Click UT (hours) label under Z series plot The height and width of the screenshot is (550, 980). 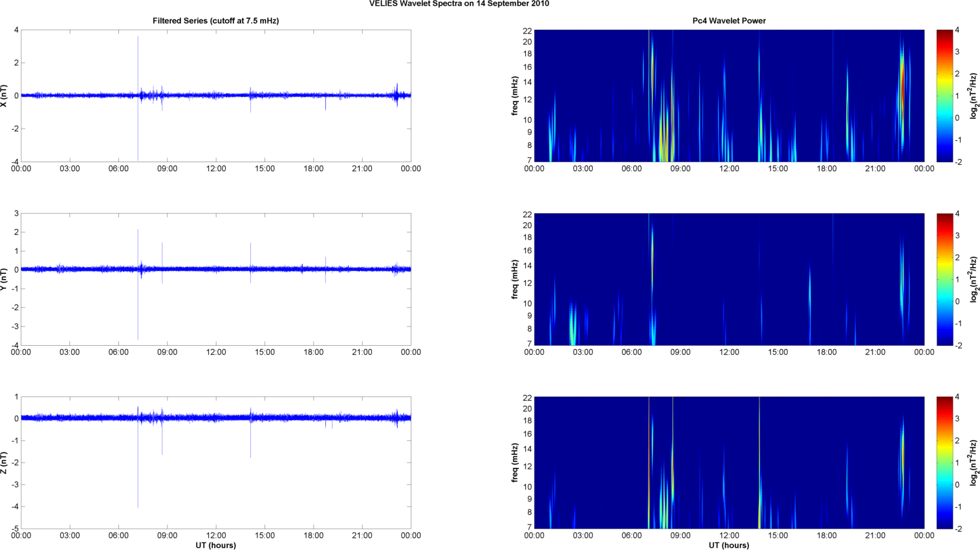click(x=215, y=545)
